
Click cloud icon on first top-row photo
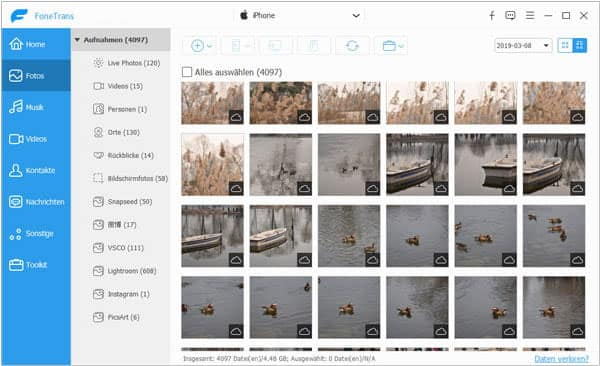pyautogui.click(x=236, y=117)
